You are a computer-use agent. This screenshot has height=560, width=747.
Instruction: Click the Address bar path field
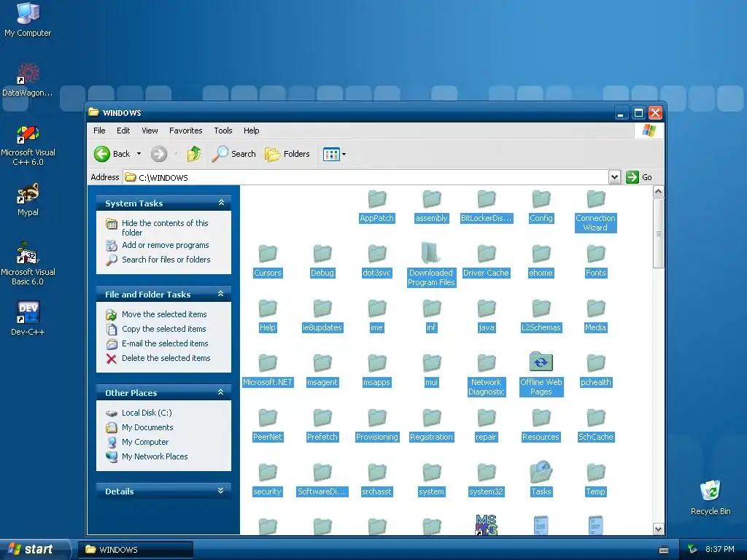point(366,177)
